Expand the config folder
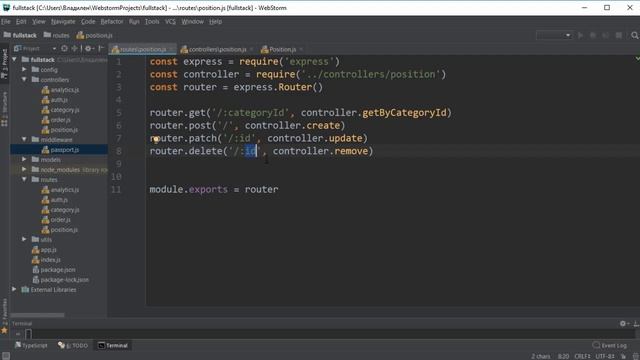640x360 pixels. (24, 70)
